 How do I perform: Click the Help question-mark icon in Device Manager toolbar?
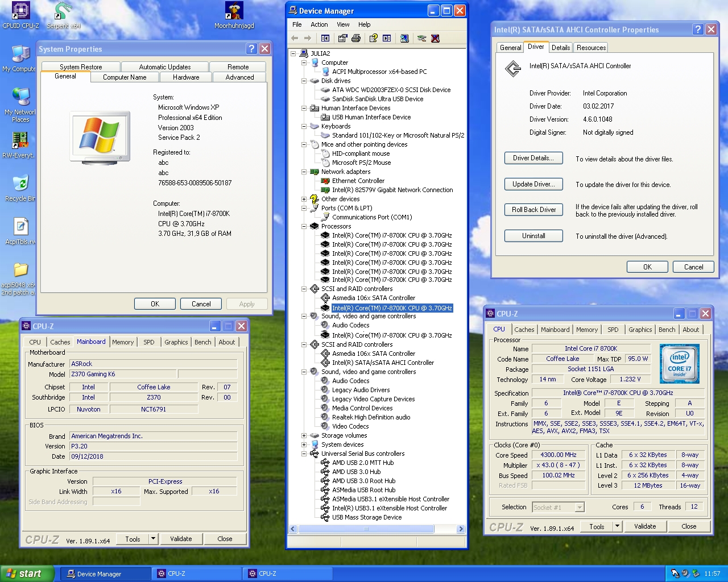coord(373,38)
